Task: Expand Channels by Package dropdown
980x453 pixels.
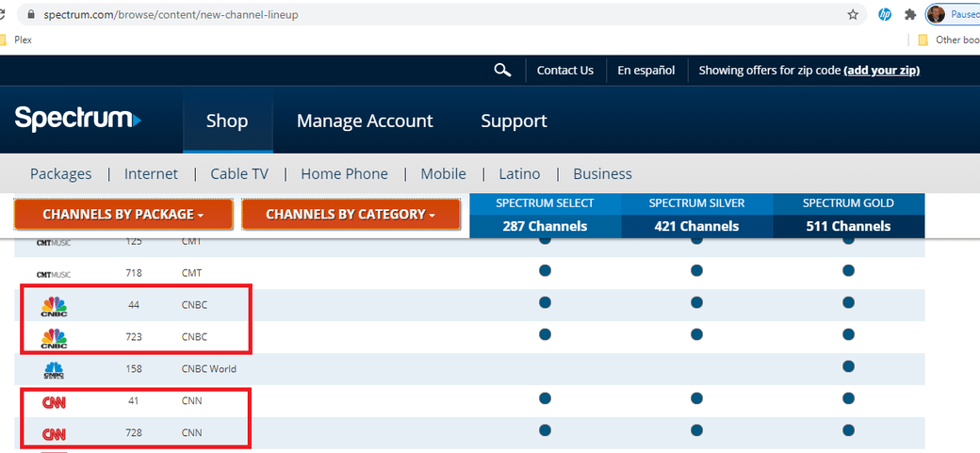Action: tap(123, 215)
